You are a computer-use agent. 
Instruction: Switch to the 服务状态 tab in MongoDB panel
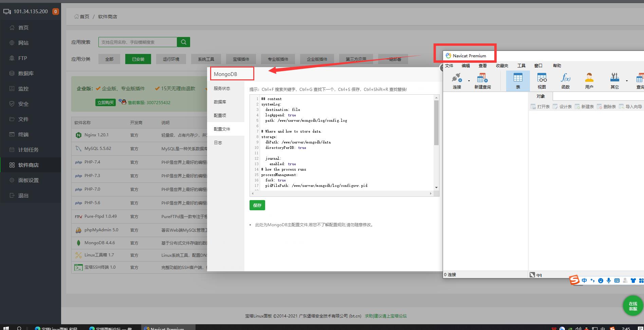(222, 89)
